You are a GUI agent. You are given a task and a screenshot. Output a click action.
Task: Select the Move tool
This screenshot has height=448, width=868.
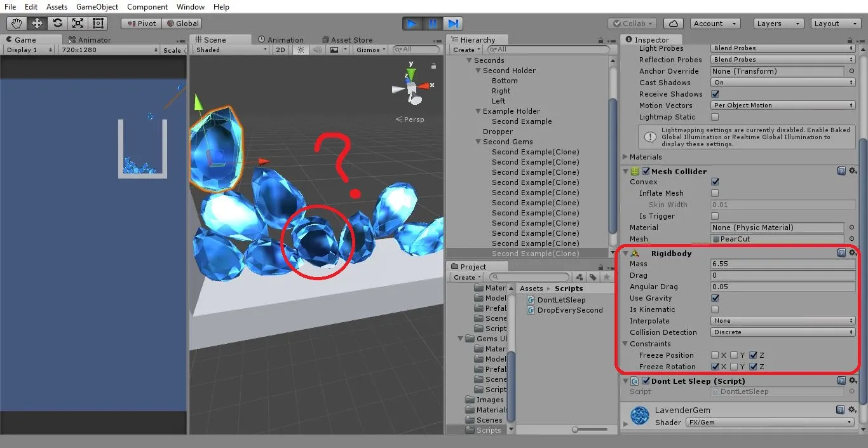[37, 24]
